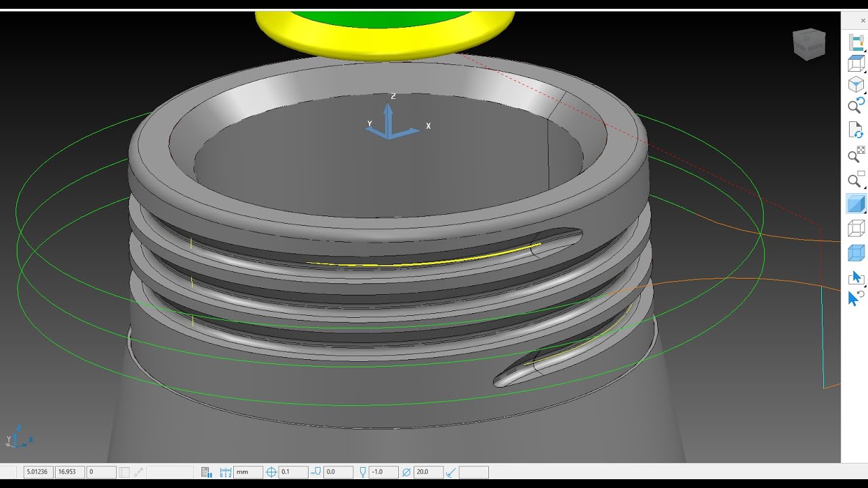
Task: Select the box selection cursor icon
Action: (x=856, y=278)
